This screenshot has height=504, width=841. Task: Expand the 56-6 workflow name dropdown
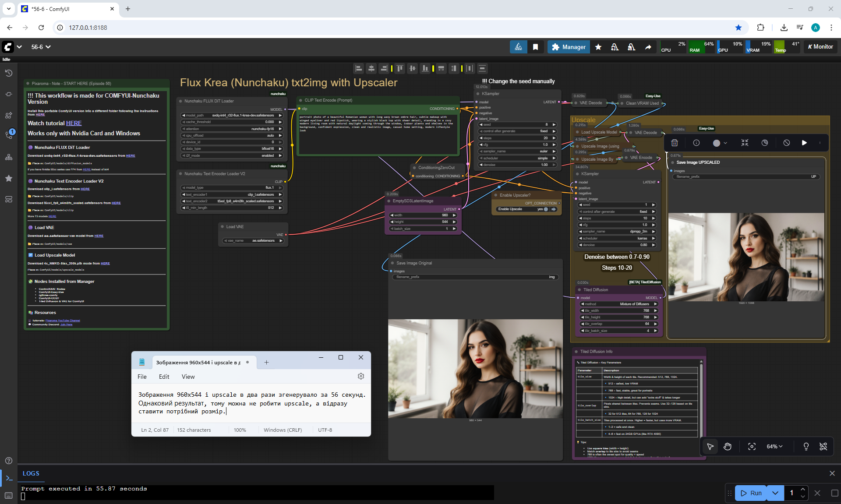coord(41,47)
